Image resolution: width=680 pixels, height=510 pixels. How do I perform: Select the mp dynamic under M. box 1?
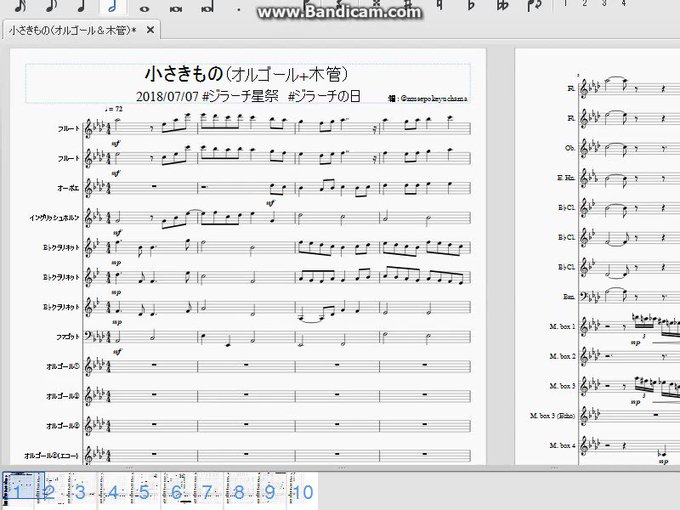tap(635, 343)
